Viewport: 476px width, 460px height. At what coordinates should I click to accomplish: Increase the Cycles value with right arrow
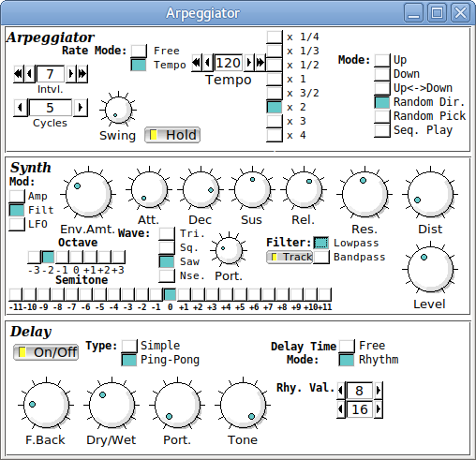(81, 108)
